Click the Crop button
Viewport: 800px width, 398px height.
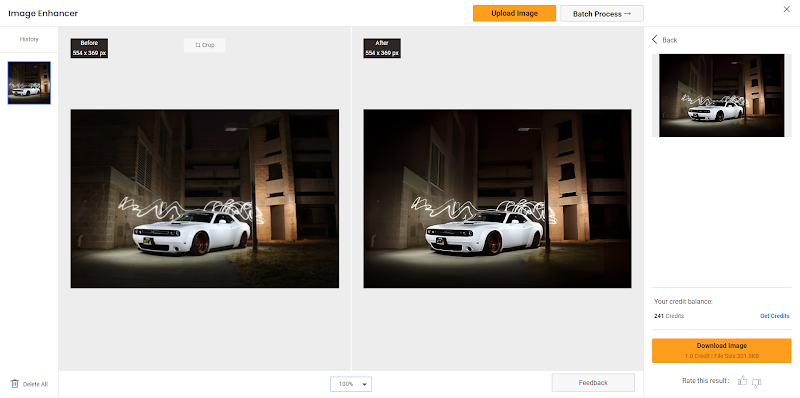coord(205,45)
